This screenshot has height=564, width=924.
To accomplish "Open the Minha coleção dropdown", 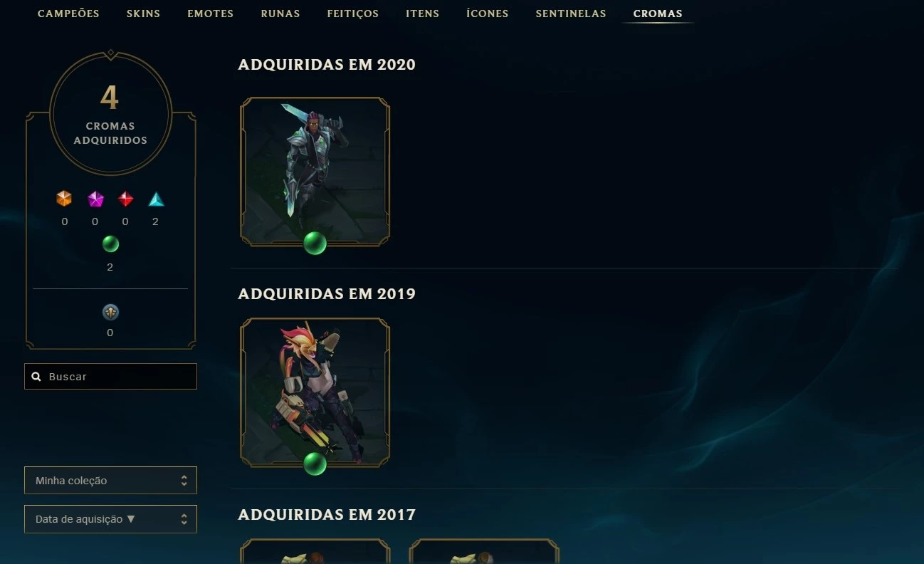I will point(110,481).
